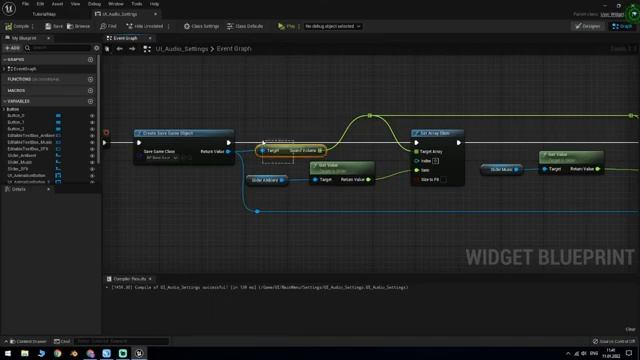Screen dimensions: 640x360
Task: Click the Compile button
Action: coord(17,26)
